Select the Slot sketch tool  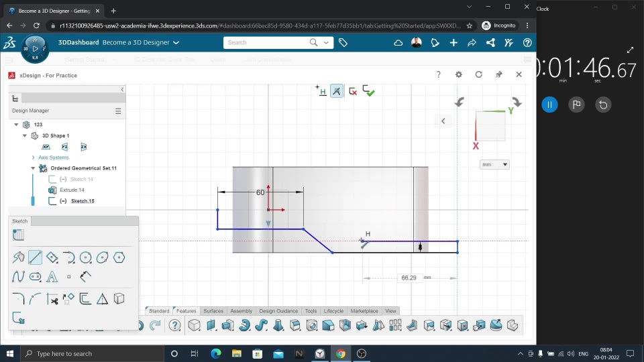coord(36,277)
